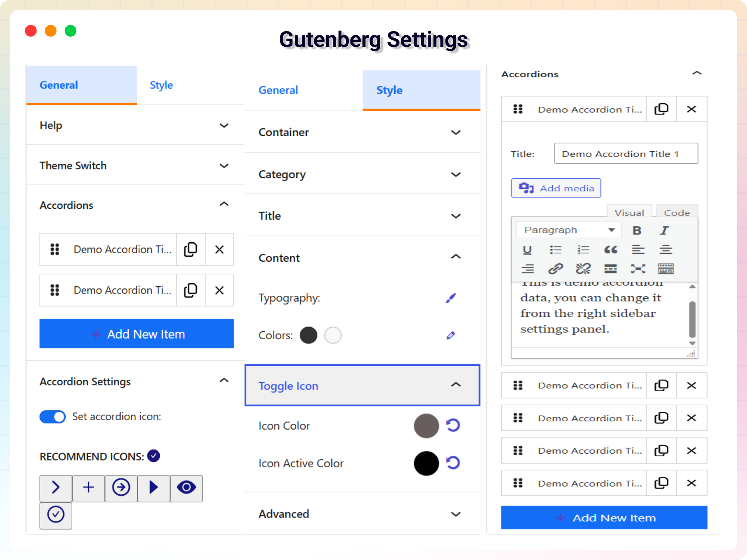Switch the editor to the Visual tab
Screen dimensions: 747x560
629,212
